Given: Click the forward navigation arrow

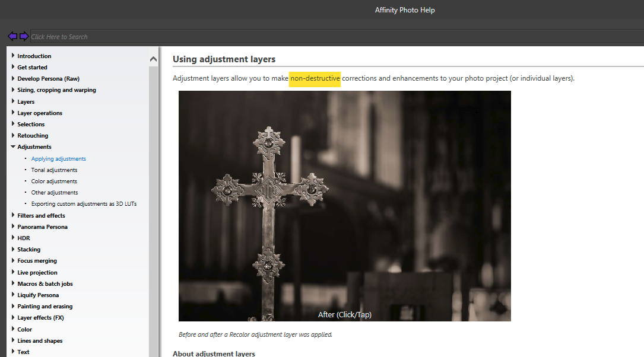Looking at the screenshot, I should (24, 36).
